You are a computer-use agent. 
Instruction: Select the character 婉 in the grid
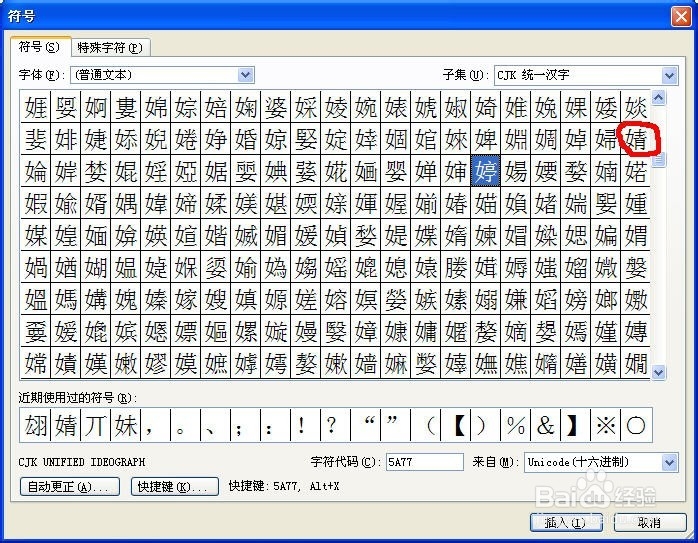366,107
